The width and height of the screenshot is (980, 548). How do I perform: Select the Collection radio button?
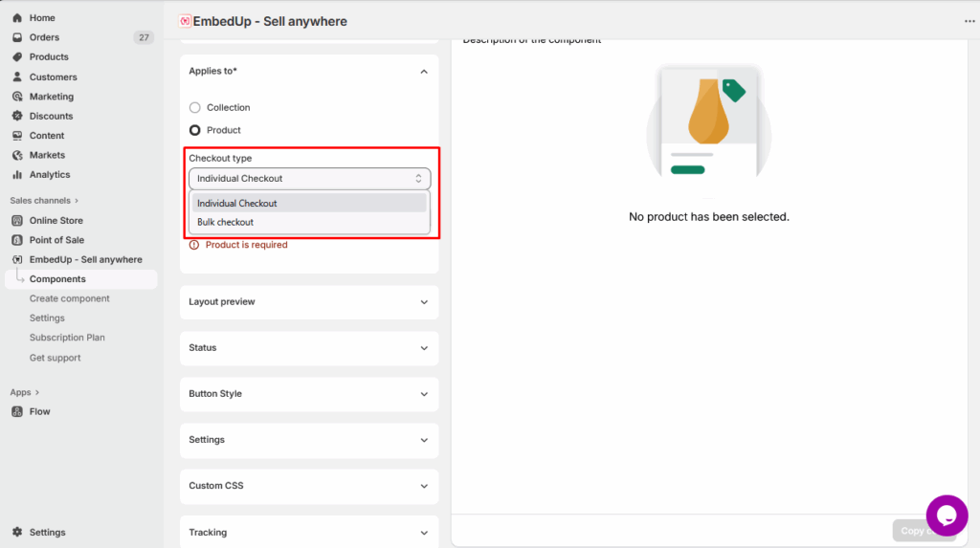195,108
